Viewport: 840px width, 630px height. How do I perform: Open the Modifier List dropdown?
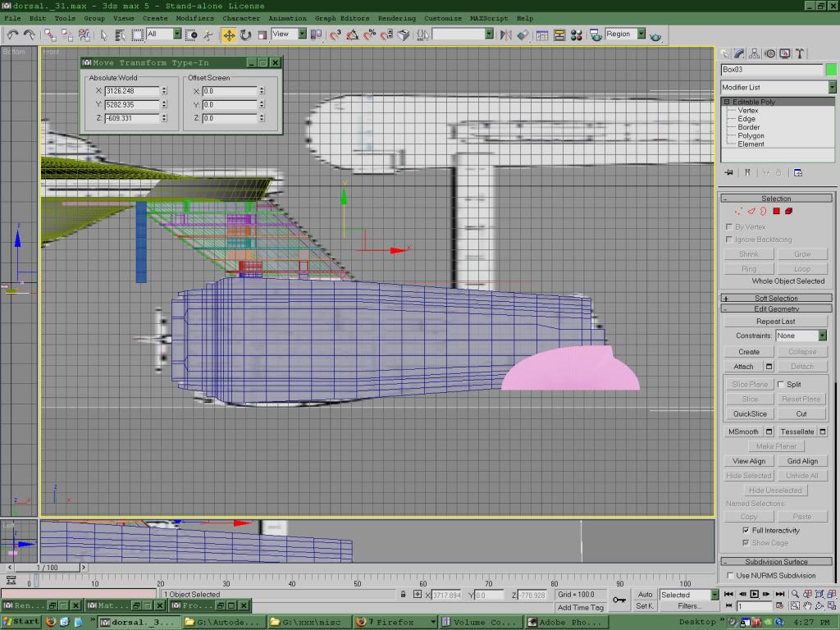point(778,87)
